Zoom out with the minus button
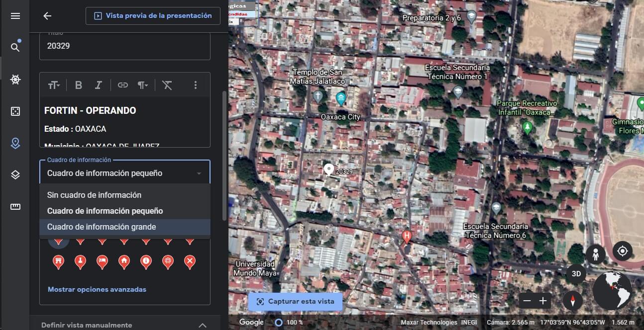This screenshot has height=330, width=644. tap(527, 301)
